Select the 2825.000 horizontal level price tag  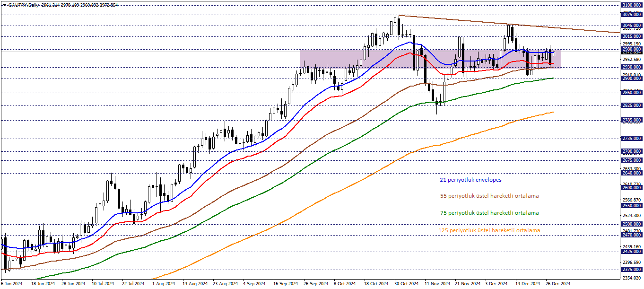click(631, 105)
